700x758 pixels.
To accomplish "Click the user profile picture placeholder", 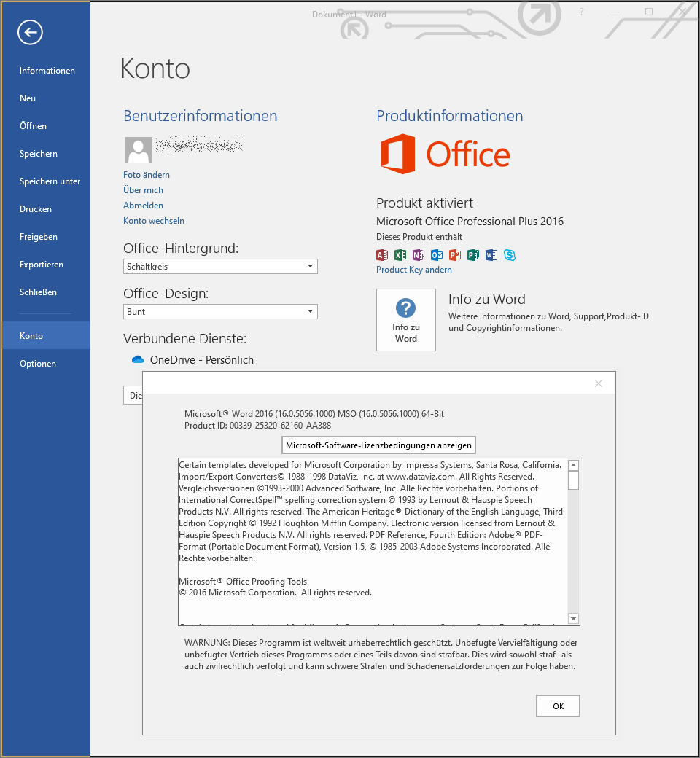I will click(x=139, y=150).
